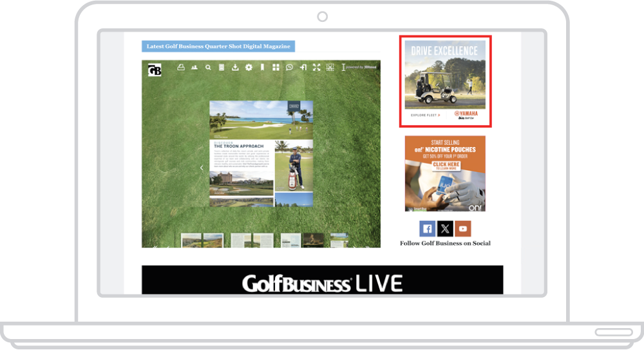Show the page grid thumbnails view
The height and width of the screenshot is (350, 644).
pos(276,68)
